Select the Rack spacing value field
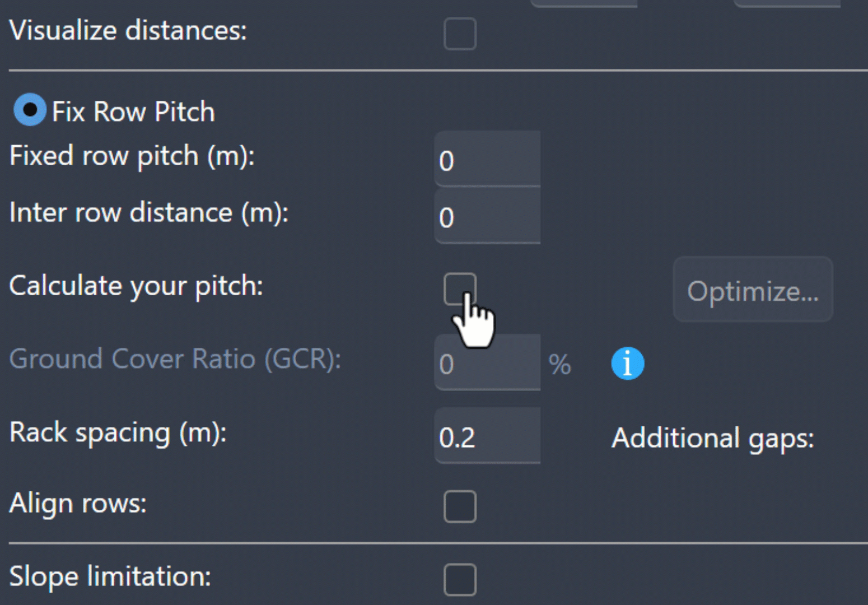The width and height of the screenshot is (868, 605). pos(487,436)
